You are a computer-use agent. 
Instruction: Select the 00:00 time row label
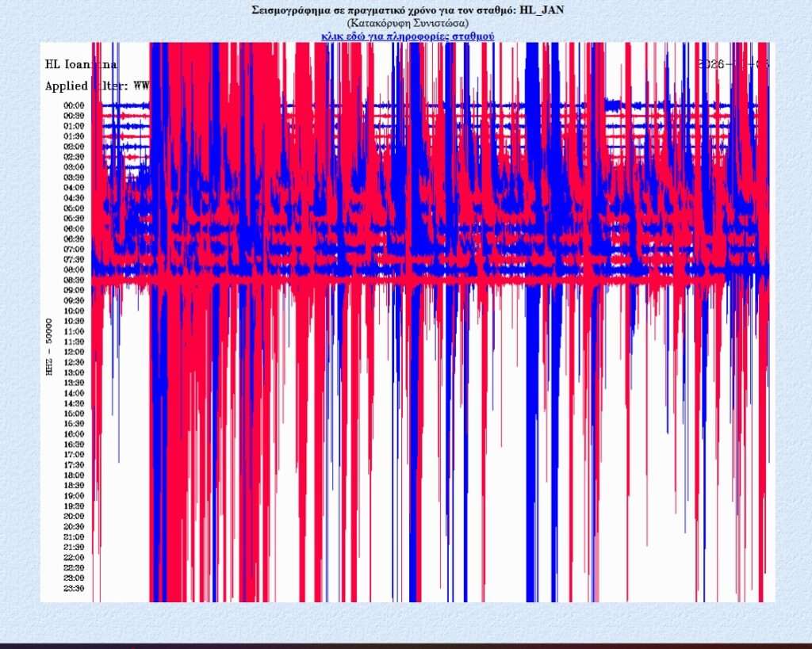click(x=74, y=105)
